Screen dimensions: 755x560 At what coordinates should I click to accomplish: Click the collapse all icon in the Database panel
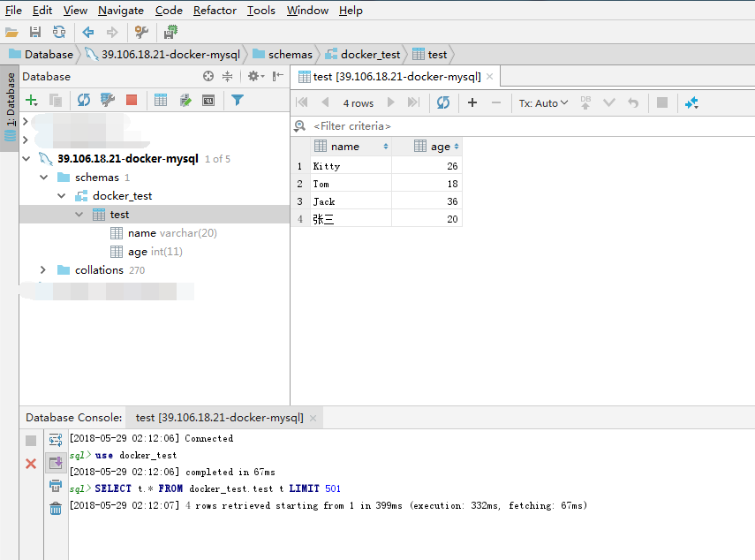227,76
